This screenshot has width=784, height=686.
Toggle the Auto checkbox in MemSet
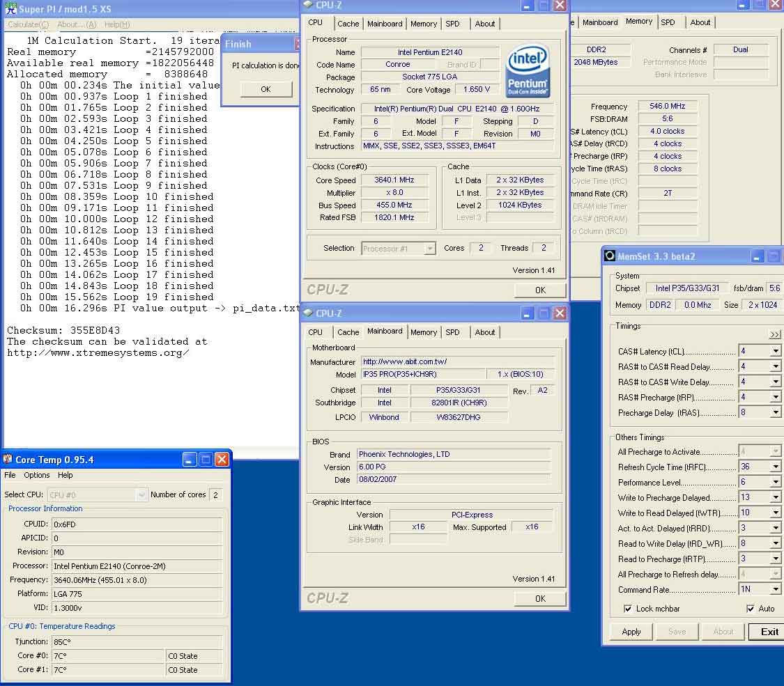click(750, 608)
